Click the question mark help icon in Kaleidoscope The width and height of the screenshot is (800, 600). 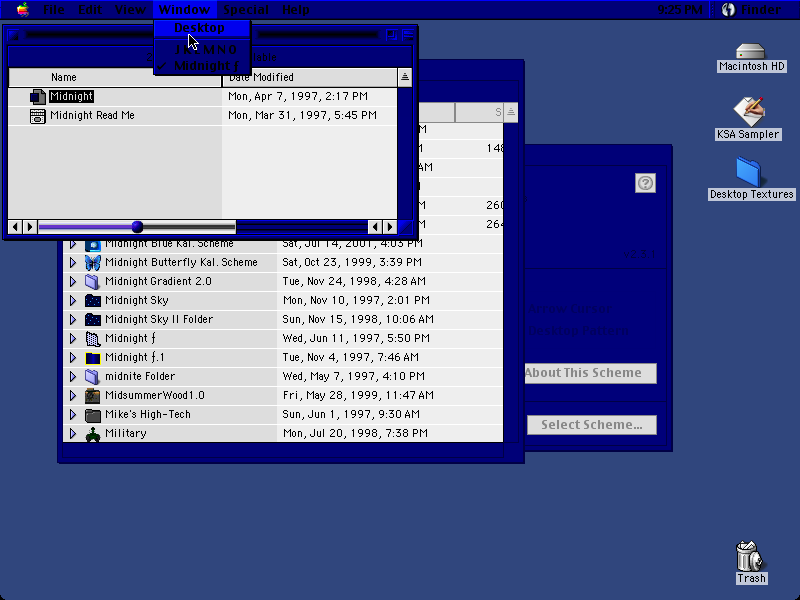[x=645, y=183]
